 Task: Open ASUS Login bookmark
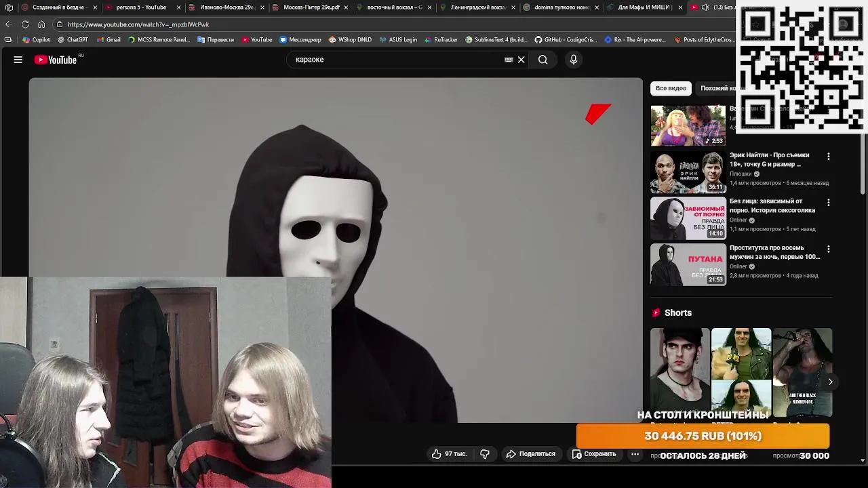click(398, 40)
